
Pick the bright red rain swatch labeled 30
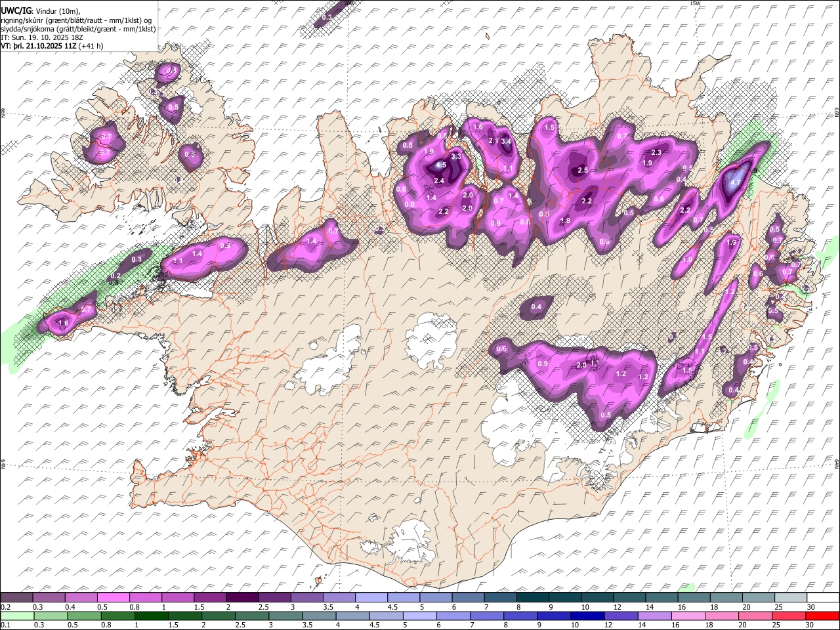823,616
